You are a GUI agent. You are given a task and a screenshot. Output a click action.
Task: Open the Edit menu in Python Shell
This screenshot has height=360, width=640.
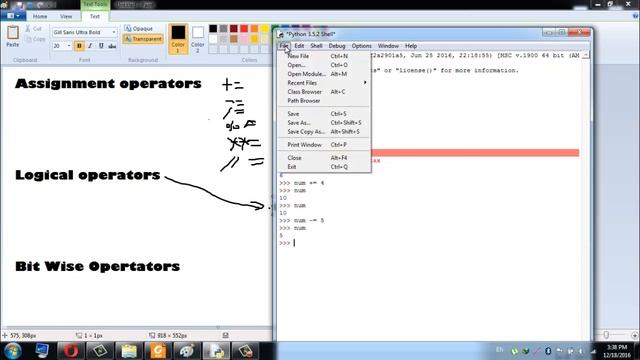click(x=299, y=46)
